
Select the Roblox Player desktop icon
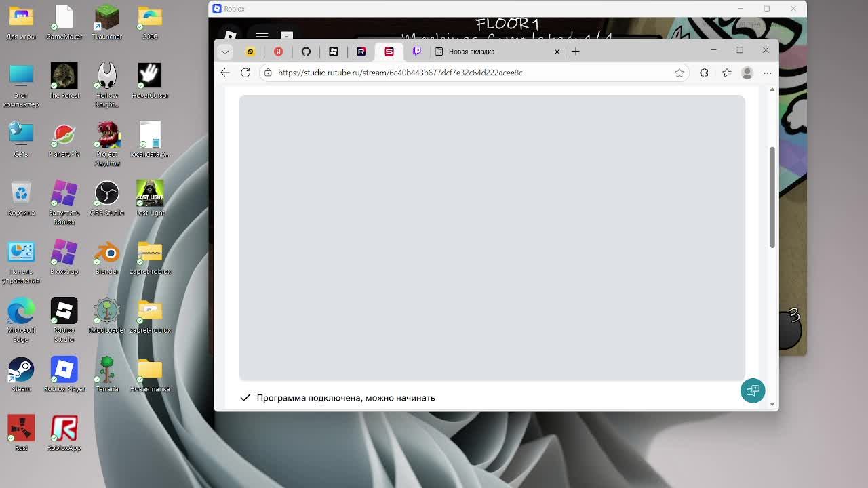[x=64, y=375]
